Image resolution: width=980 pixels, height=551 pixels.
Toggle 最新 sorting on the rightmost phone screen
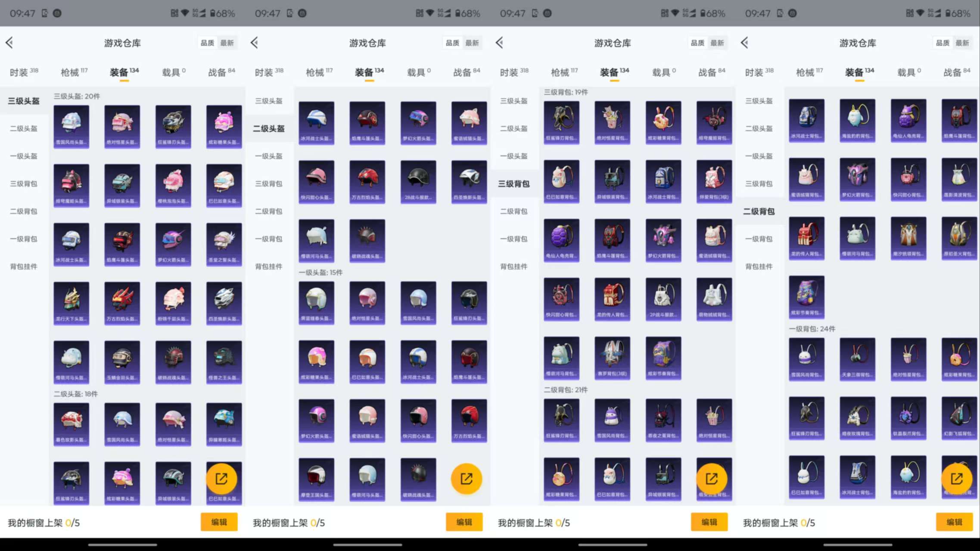click(962, 43)
